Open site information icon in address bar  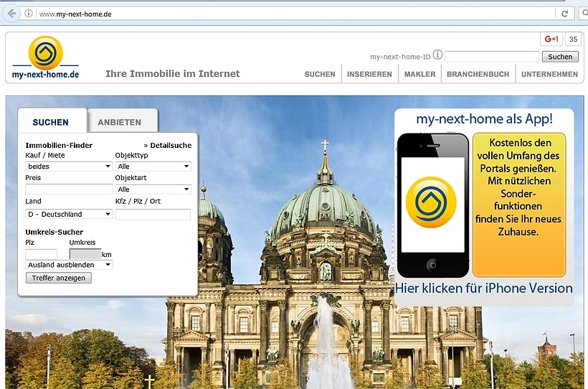pos(29,14)
